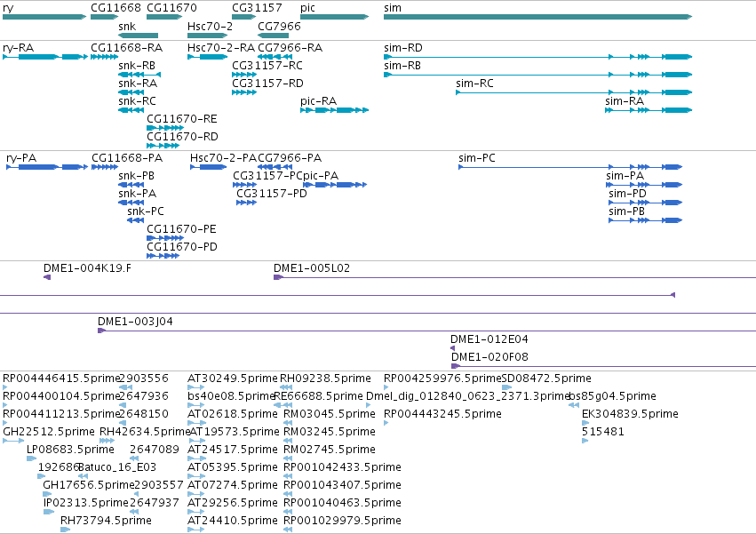Viewport: 756px width, 534px height.
Task: Click the CG7966-RA transcript label
Action: (x=290, y=48)
